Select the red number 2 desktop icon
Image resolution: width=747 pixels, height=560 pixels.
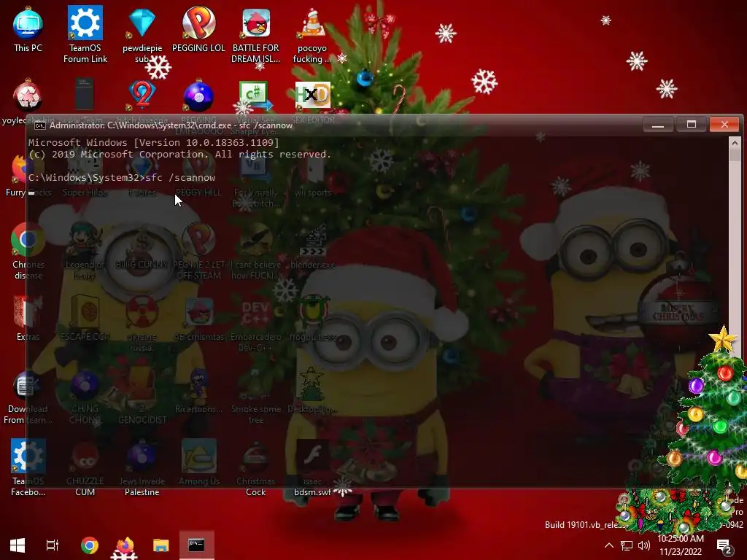click(x=142, y=94)
